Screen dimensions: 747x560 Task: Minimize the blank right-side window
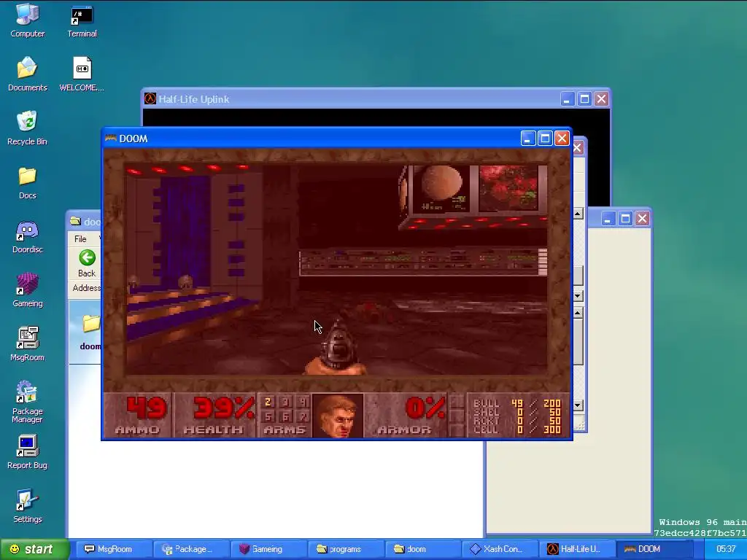coord(608,219)
